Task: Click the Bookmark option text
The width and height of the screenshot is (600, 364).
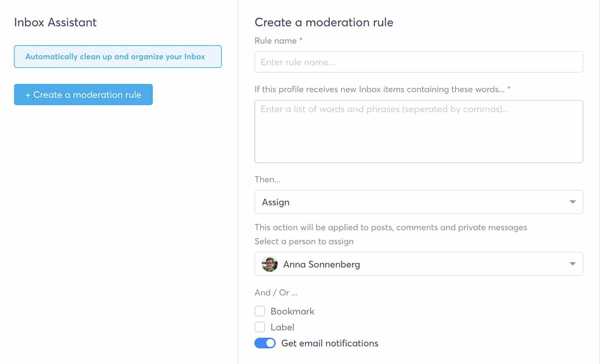Action: [292, 311]
